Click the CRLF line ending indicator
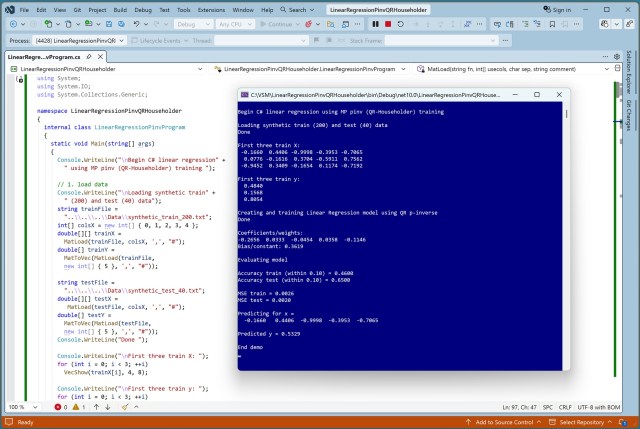This screenshot has width=640, height=429. pyautogui.click(x=565, y=407)
